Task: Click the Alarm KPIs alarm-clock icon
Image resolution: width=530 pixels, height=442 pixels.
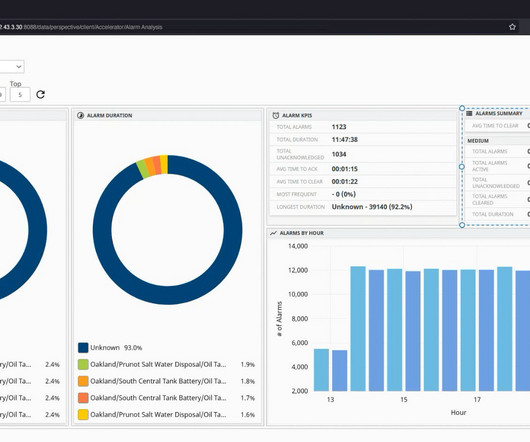Action: 276,116
